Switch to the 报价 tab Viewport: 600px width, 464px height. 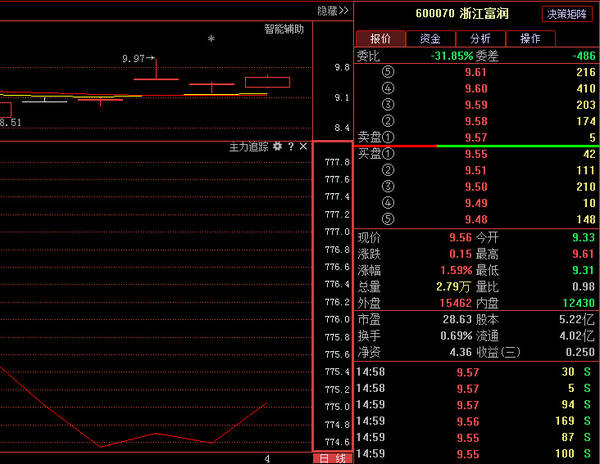[381, 38]
